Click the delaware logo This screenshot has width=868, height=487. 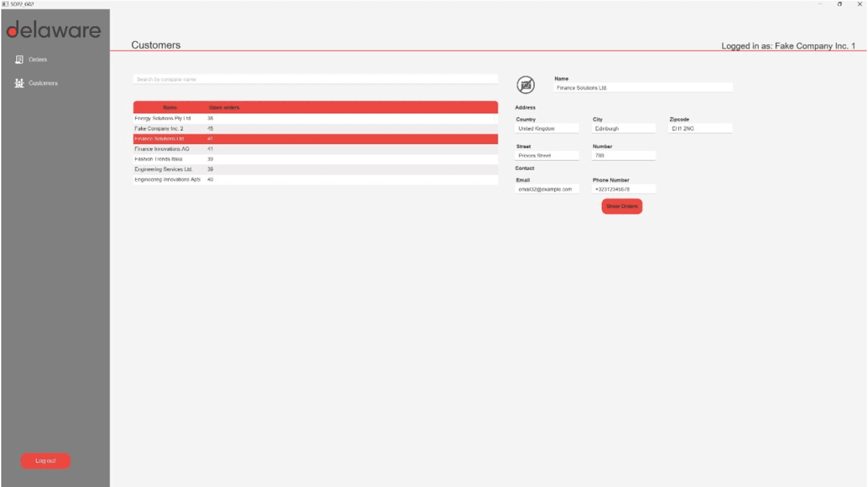(x=54, y=28)
